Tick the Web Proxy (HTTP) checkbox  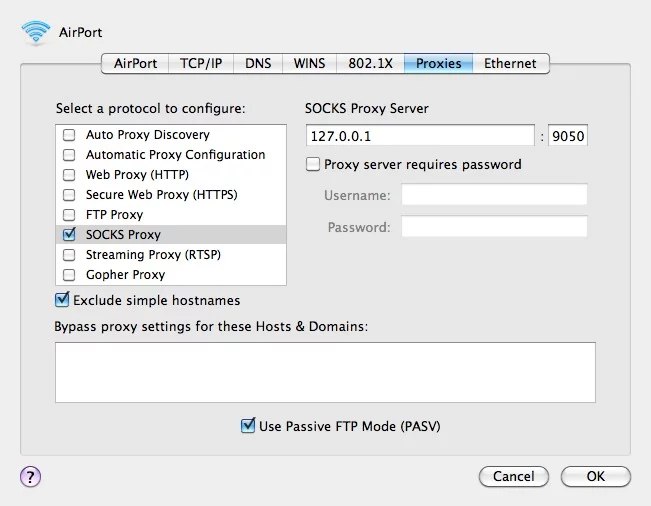tap(69, 175)
